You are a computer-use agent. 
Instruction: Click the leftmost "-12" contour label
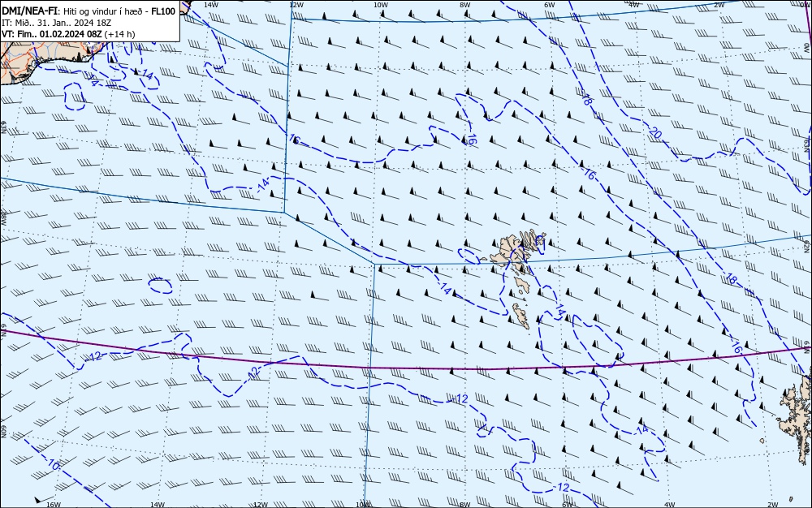(93, 356)
